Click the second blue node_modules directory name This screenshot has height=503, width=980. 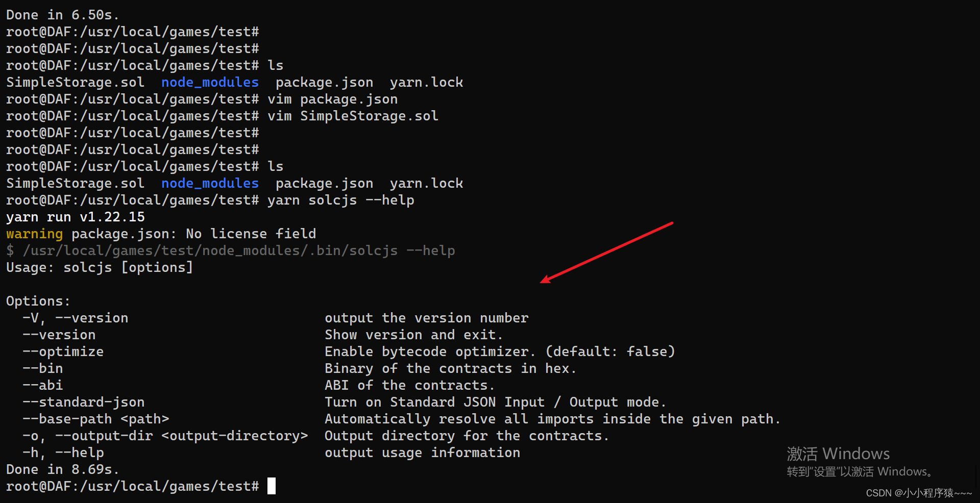coord(210,183)
